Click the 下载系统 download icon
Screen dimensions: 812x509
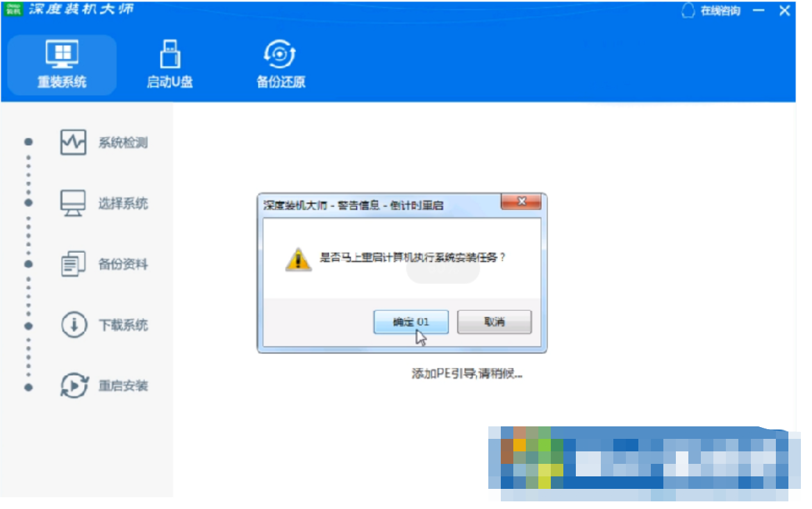(x=74, y=325)
